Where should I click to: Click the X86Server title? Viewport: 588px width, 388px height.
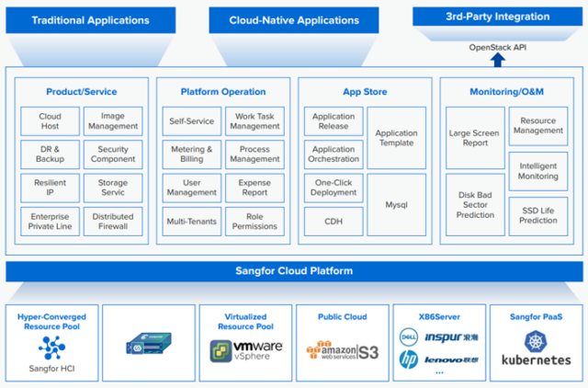439,316
